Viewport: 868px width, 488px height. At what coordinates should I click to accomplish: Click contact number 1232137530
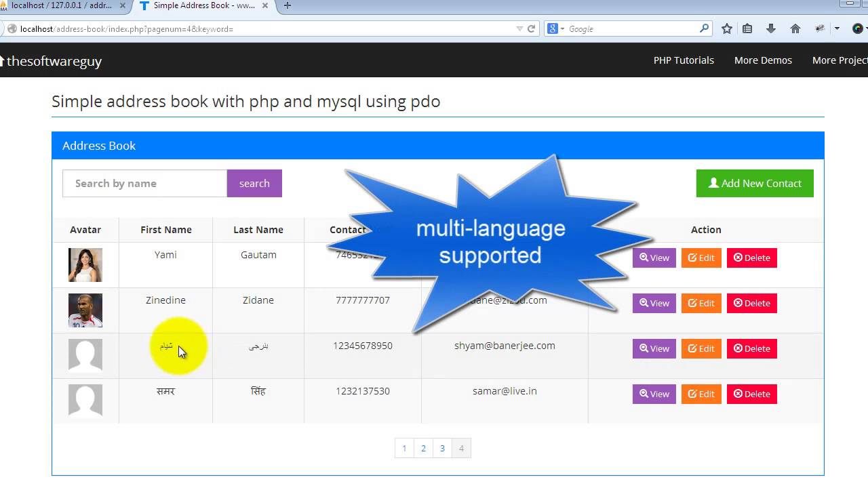click(x=363, y=391)
